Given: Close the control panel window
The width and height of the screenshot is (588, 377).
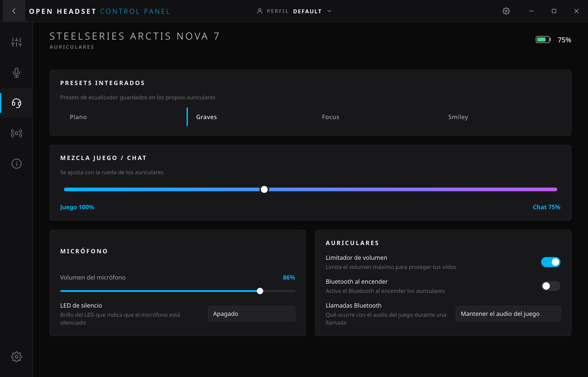Looking at the screenshot, I should click(577, 11).
